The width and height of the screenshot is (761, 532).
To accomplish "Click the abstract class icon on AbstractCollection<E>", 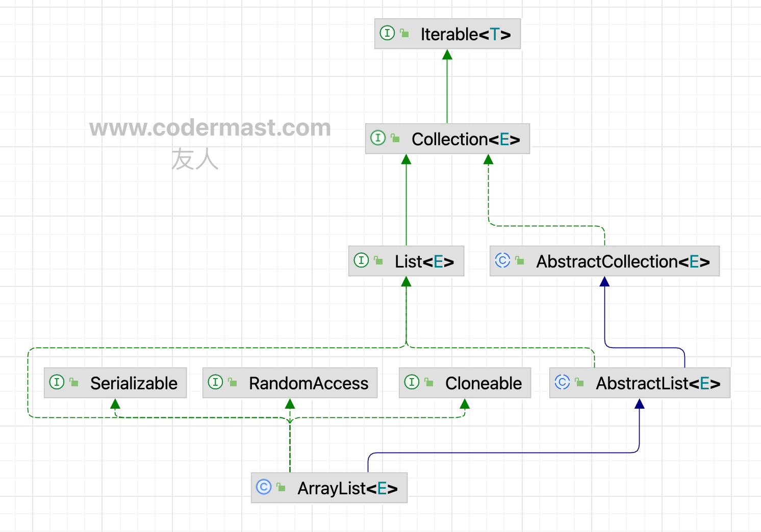I will point(502,260).
